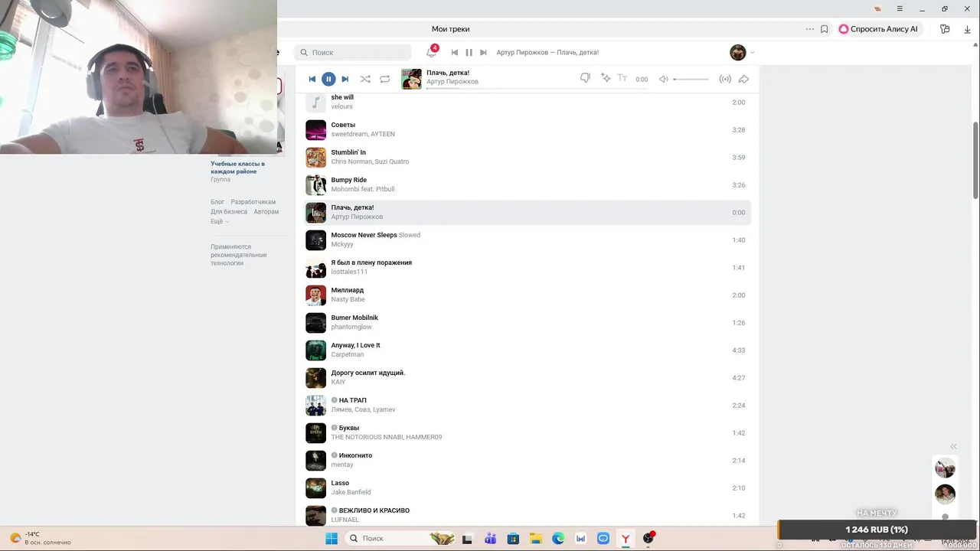Open the Для бизнеса footer link
Screen dimensions: 980x551
click(x=229, y=211)
